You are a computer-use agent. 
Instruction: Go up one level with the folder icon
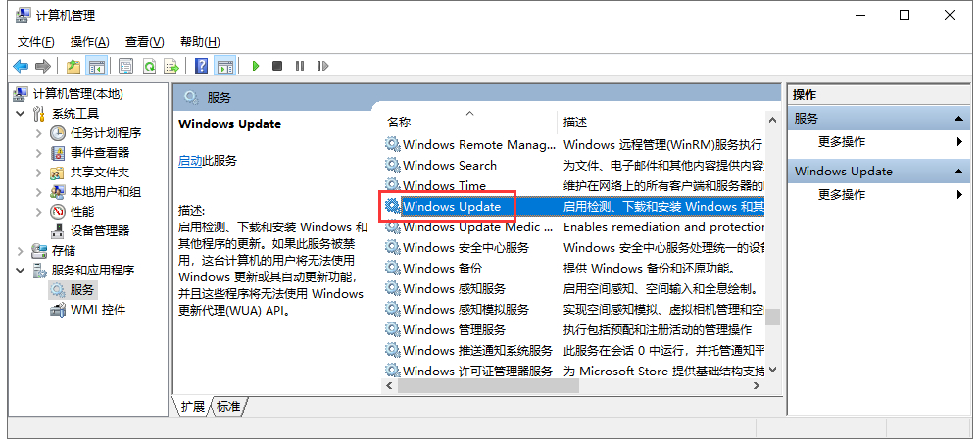tap(73, 66)
